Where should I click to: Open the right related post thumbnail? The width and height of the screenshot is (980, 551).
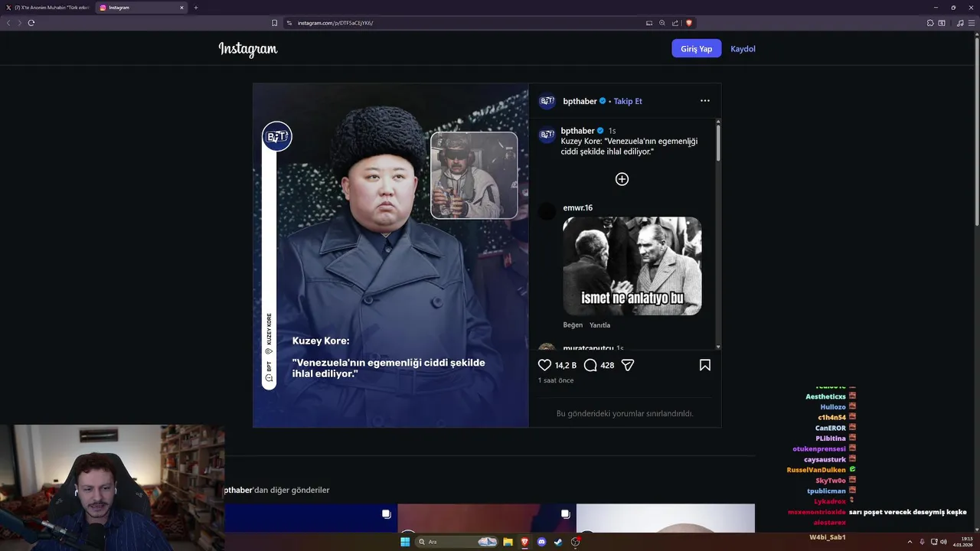tap(665, 518)
